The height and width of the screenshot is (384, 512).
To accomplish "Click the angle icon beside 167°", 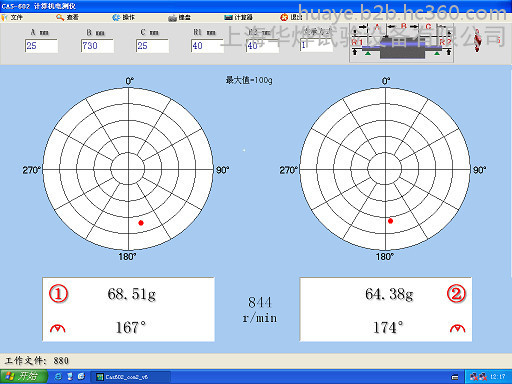I will tap(58, 329).
